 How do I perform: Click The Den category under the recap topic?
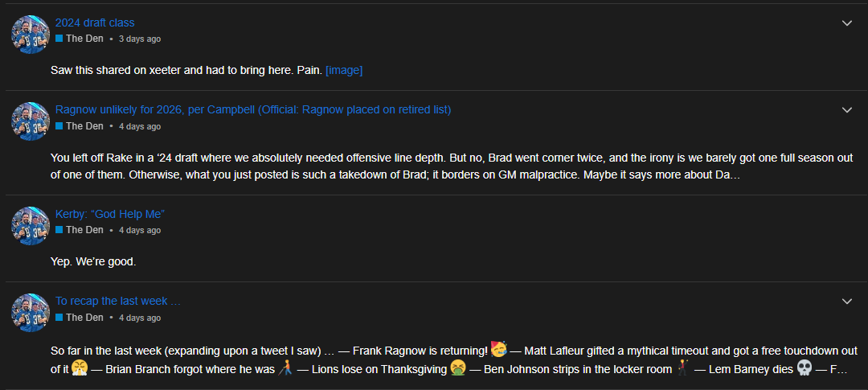[x=84, y=318]
